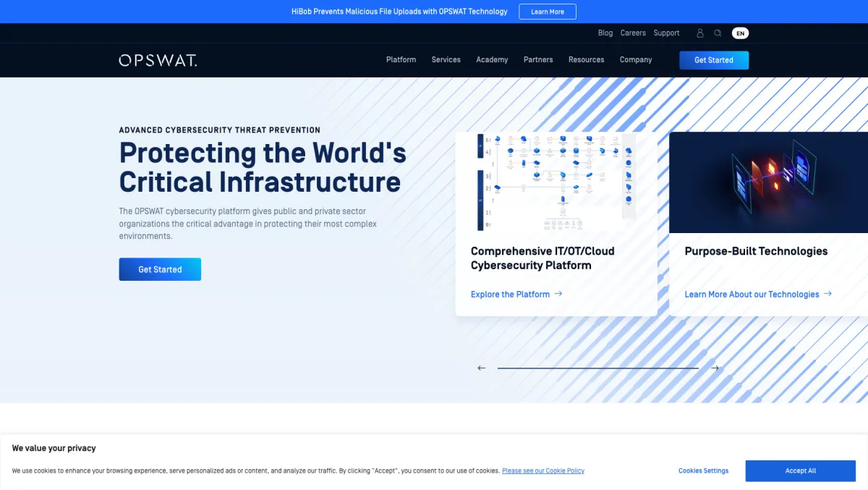Click Learn More in the top banner
The width and height of the screenshot is (868, 490).
pyautogui.click(x=548, y=12)
